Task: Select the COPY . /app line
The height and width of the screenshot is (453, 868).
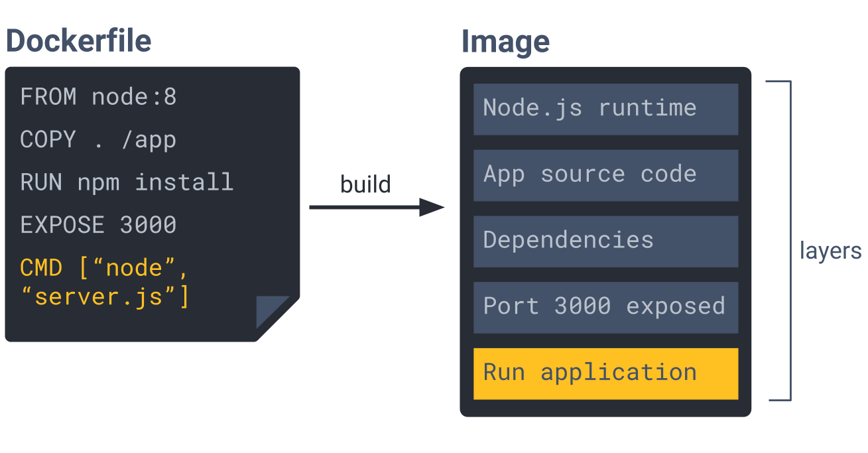Action: (x=98, y=139)
